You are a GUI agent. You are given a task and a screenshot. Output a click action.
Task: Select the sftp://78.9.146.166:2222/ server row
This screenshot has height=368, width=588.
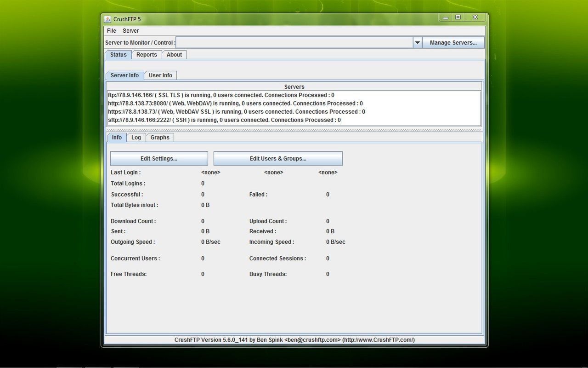coord(294,120)
